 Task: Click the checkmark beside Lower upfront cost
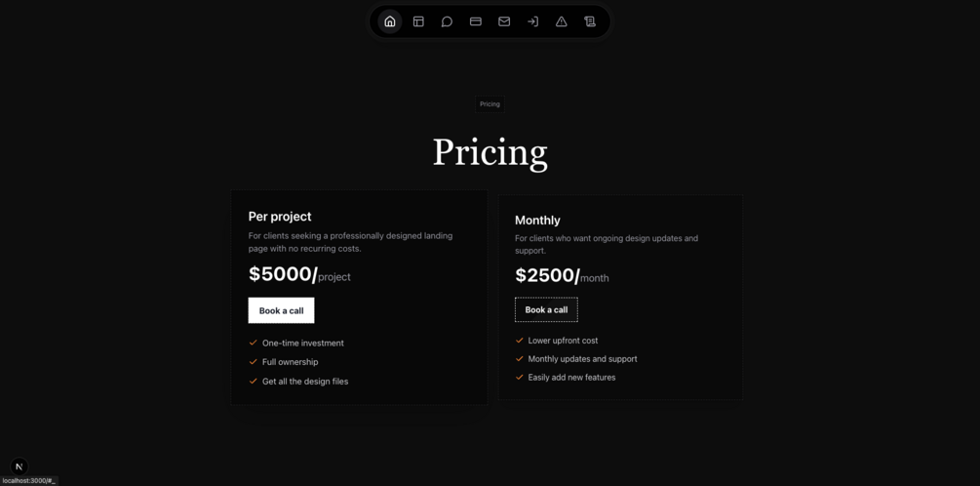520,341
